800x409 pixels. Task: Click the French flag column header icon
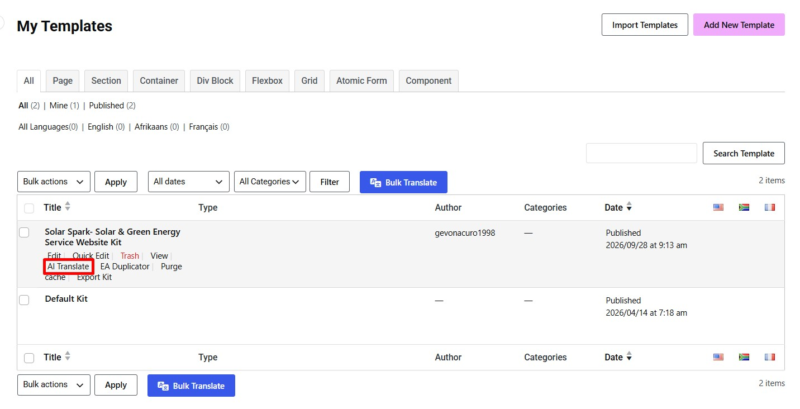coord(769,207)
